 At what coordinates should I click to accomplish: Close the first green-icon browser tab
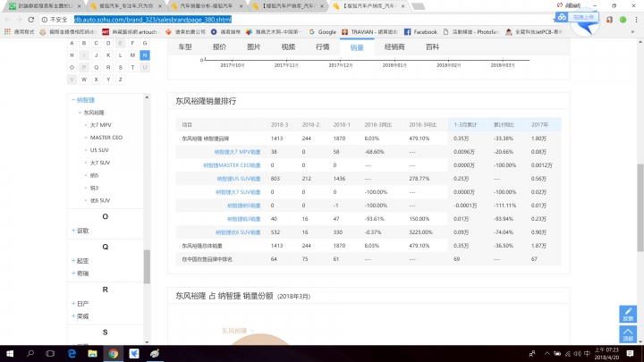pyautogui.click(x=79, y=6)
